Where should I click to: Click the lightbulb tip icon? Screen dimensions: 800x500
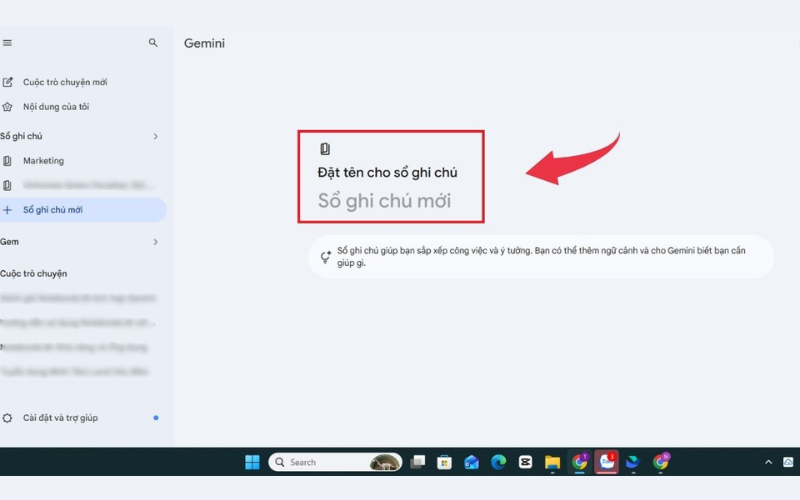coord(326,257)
